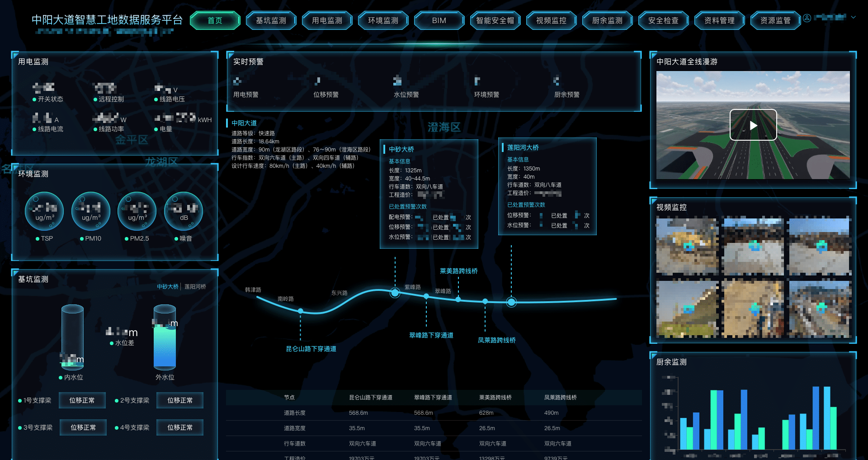
Task: Click the 昆仑山路下穿通道 label below the route
Action: (x=311, y=349)
